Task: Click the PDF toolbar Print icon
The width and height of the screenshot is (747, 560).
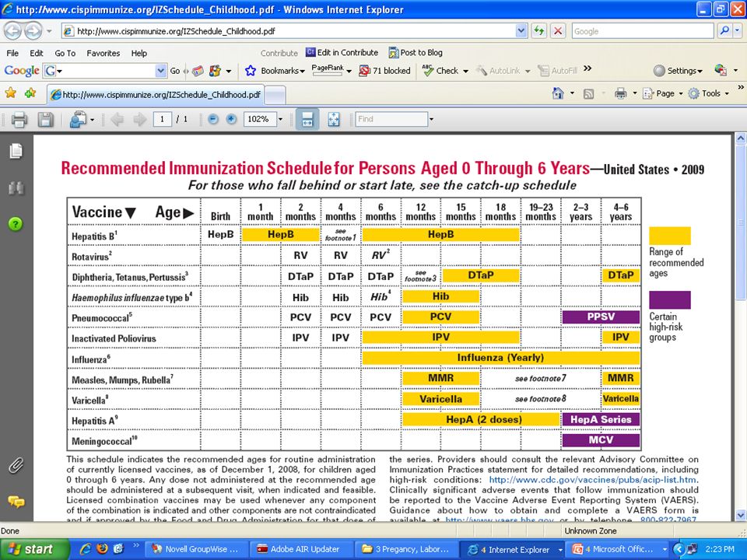Action: tap(19, 119)
